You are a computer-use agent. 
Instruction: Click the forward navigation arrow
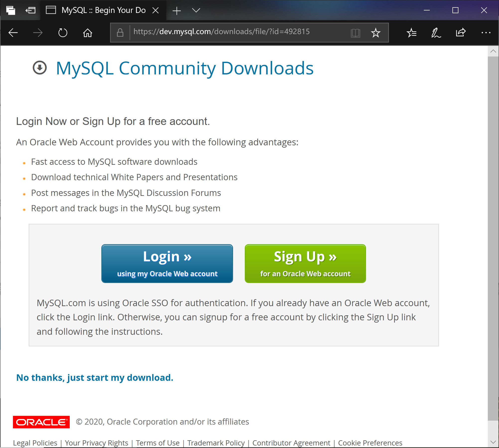click(38, 33)
